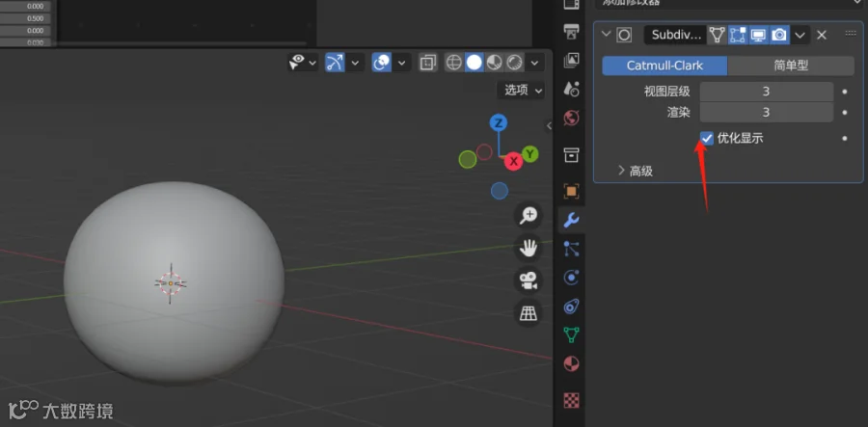
Task: Open the 选项 options dropdown
Action: [x=523, y=91]
